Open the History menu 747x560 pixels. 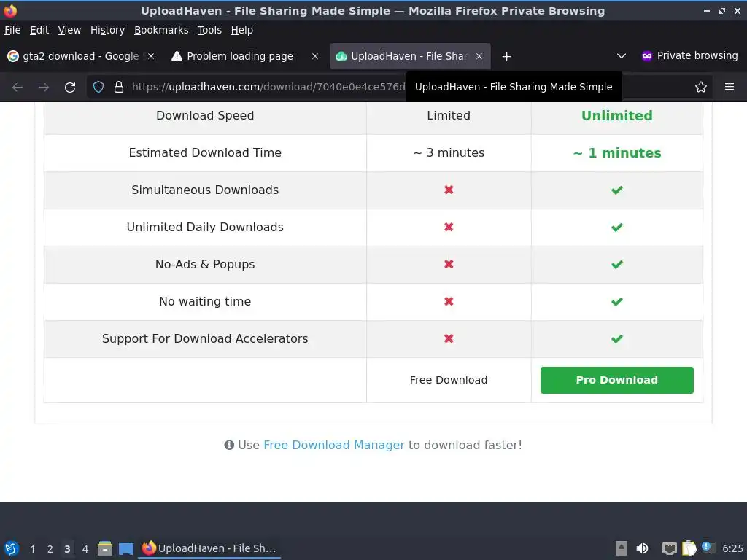pyautogui.click(x=107, y=30)
